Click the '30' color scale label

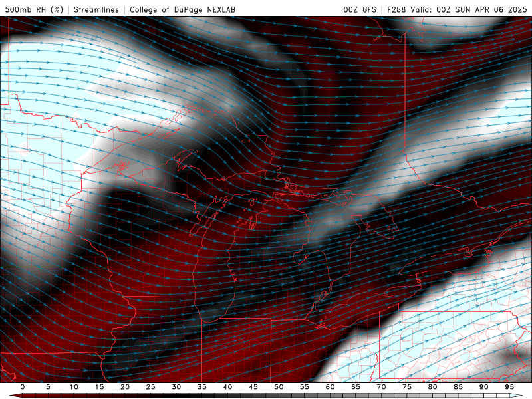pos(176,387)
